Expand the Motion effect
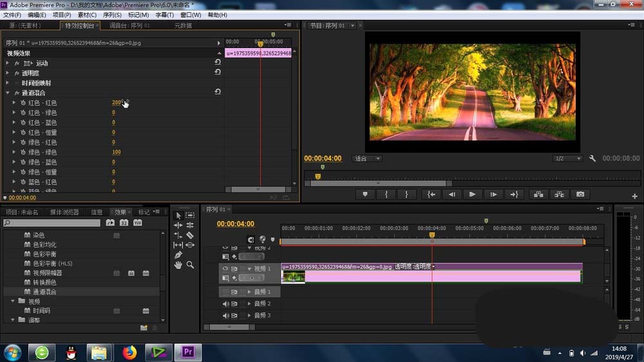 tap(7, 63)
